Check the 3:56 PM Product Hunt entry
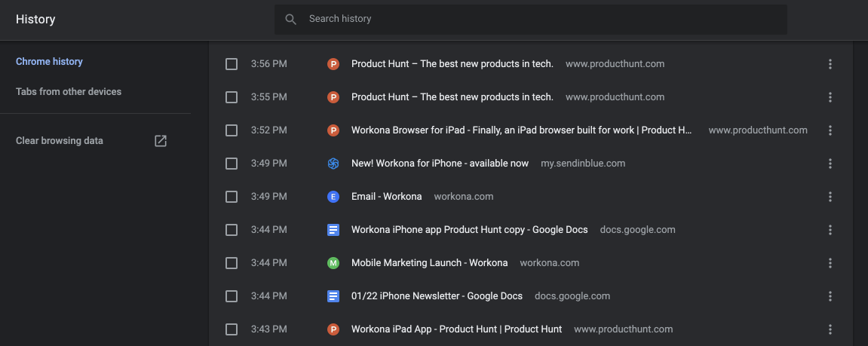Screen dimensions: 868x346 click(232, 64)
